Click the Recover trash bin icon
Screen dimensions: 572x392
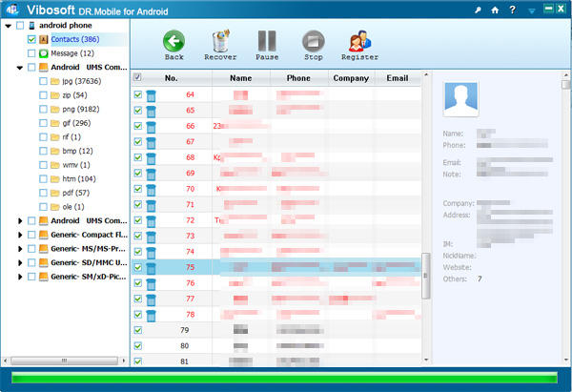coord(221,41)
